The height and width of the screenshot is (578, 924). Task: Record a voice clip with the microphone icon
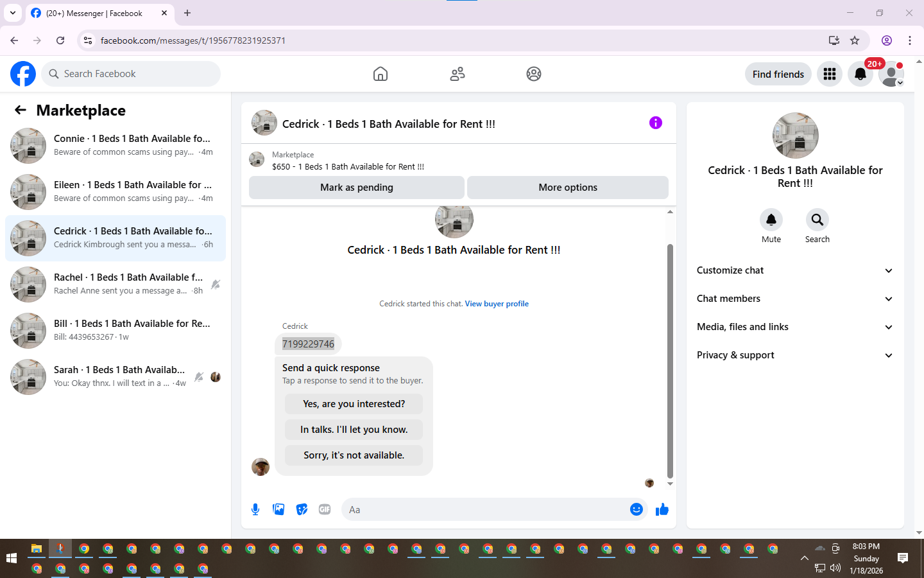[x=255, y=509]
